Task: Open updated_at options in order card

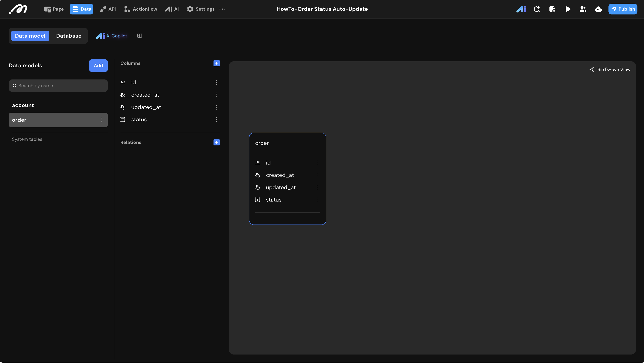Action: pos(317,188)
